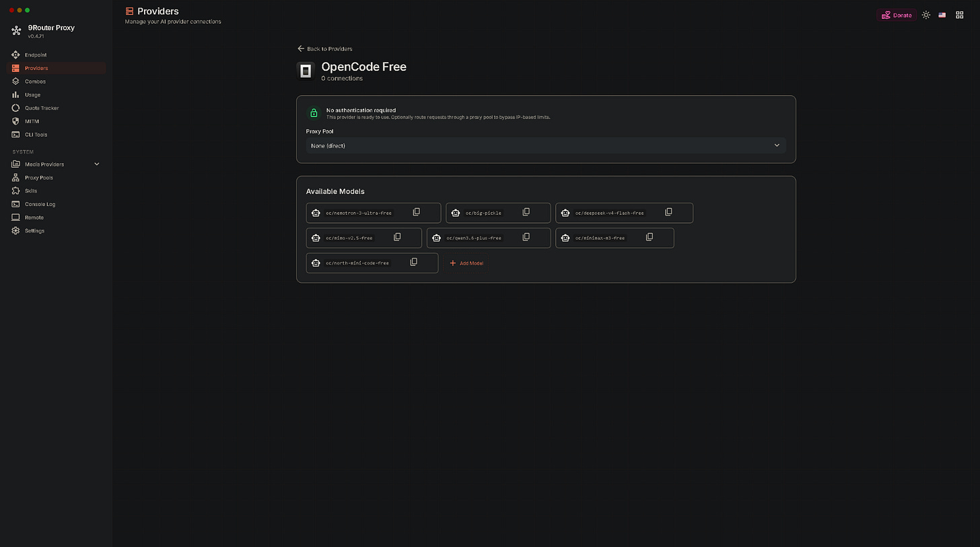Screen dimensions: 980x547
Task: Copy the oc/nemotron-3-ultra-free model name
Action: 416,212
